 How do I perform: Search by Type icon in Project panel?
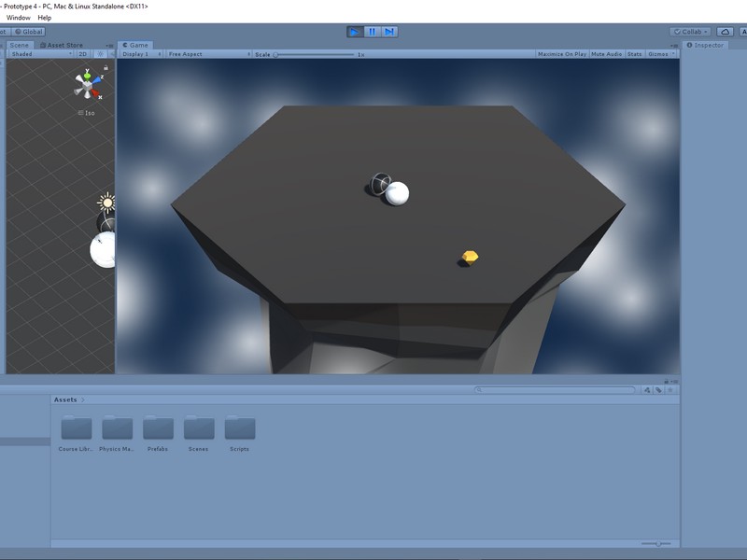tap(647, 390)
